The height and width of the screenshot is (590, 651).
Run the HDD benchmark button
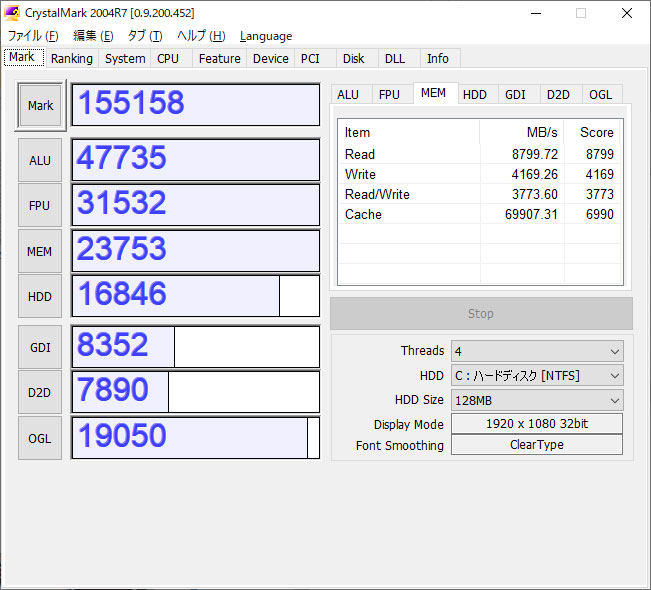point(40,296)
